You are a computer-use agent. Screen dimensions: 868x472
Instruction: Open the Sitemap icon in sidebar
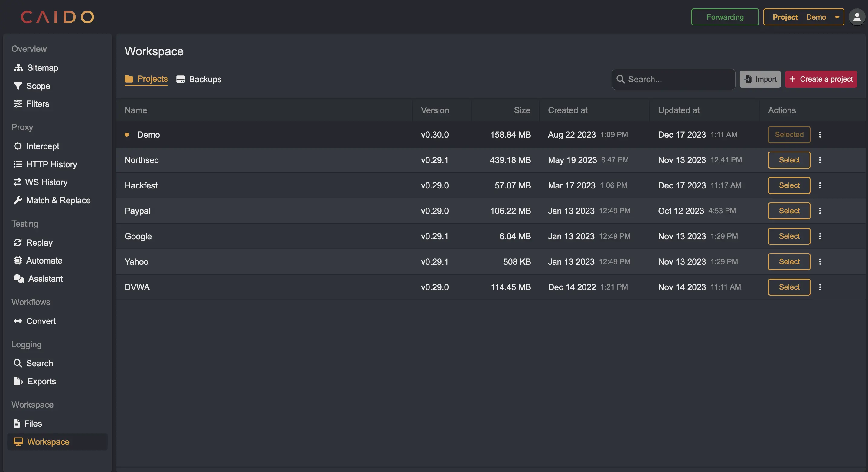18,68
